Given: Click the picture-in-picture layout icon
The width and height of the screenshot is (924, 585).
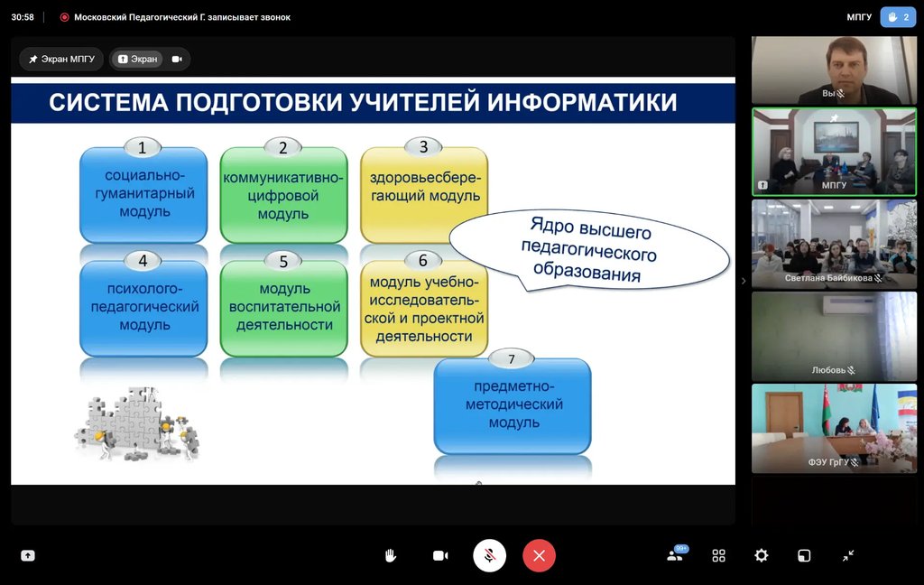Looking at the screenshot, I should click(804, 556).
